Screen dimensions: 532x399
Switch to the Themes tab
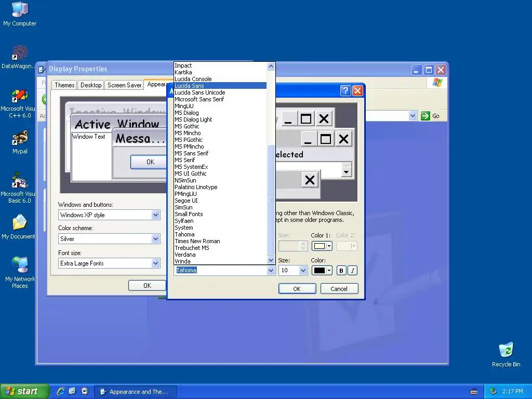click(64, 85)
